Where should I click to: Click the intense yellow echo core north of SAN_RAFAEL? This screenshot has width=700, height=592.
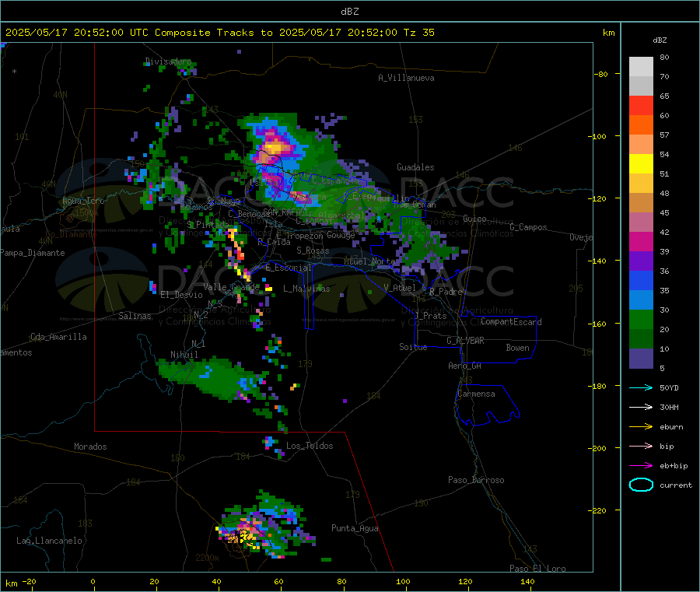click(274, 147)
